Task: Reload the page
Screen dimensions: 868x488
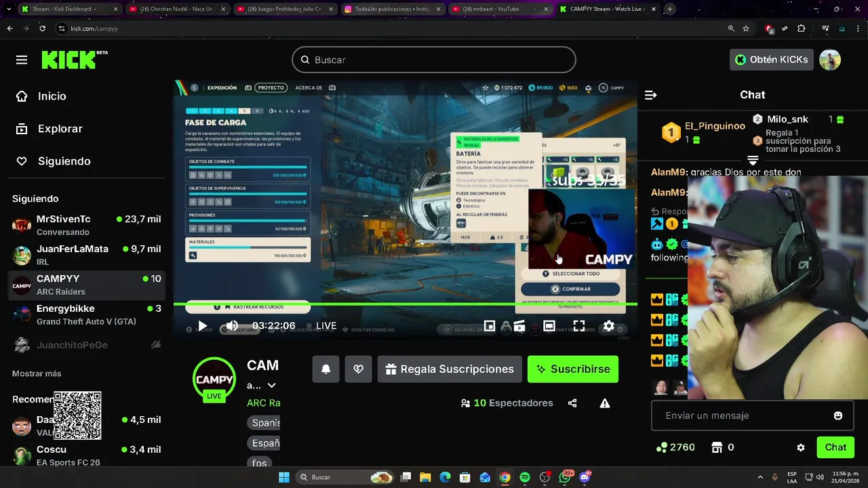Action: pyautogui.click(x=43, y=28)
